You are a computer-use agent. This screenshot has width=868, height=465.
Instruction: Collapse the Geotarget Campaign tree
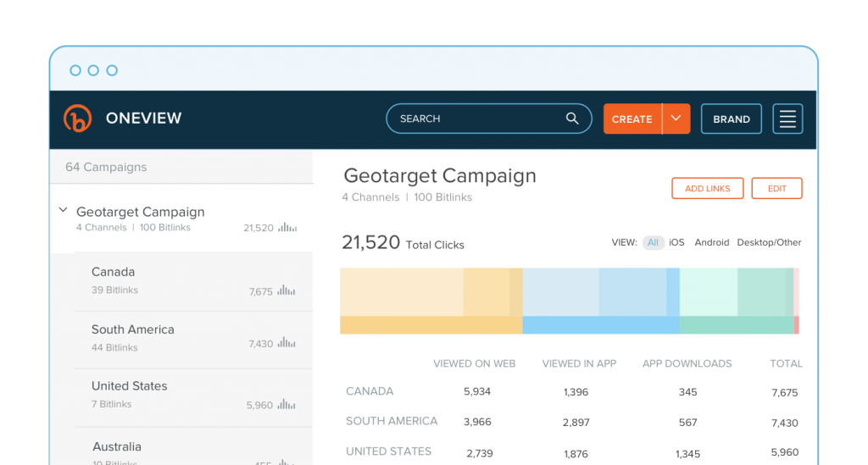pos(63,210)
